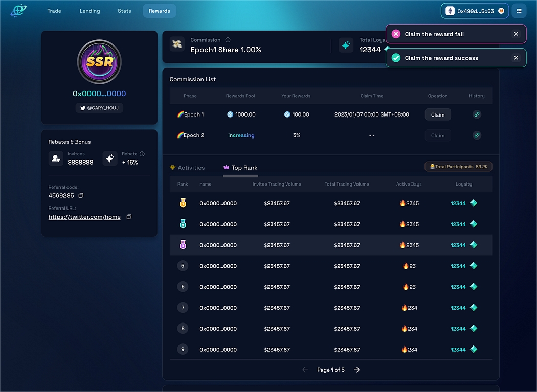537x392 pixels.
Task: Go to previous page of rankings
Action: click(x=305, y=370)
